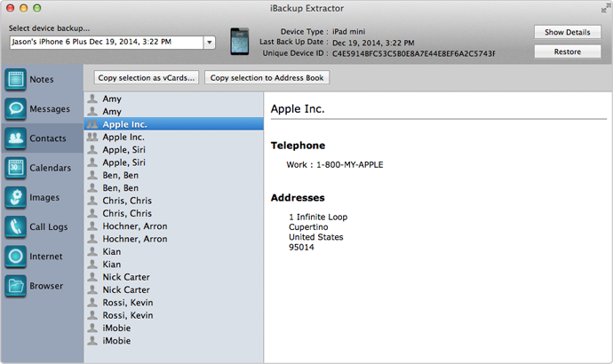Select the second Amy contact in list

tap(173, 111)
